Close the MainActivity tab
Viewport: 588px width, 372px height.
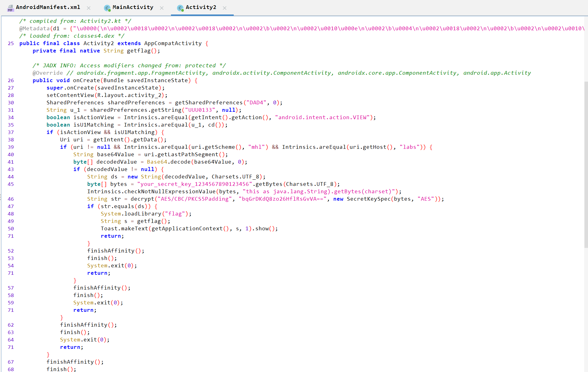[x=162, y=8]
